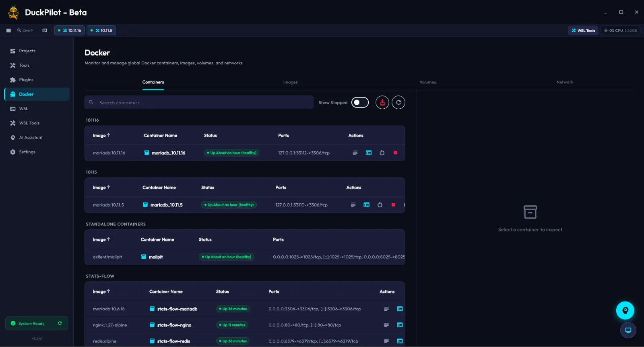Open the 10.11.5 instance tab
The height and width of the screenshot is (347, 644).
pos(101,31)
